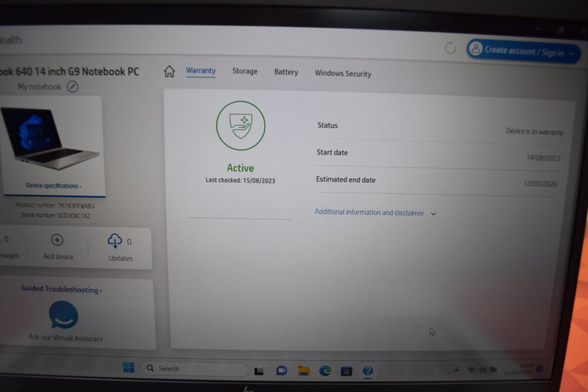Screen dimensions: 588x392
Task: Open the Device specifications link
Action: click(x=54, y=186)
